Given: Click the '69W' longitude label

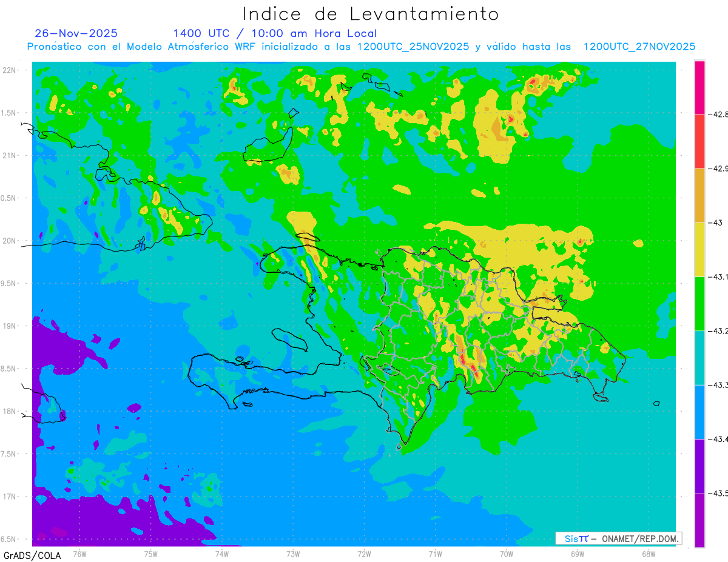Looking at the screenshot, I should coord(578,554).
